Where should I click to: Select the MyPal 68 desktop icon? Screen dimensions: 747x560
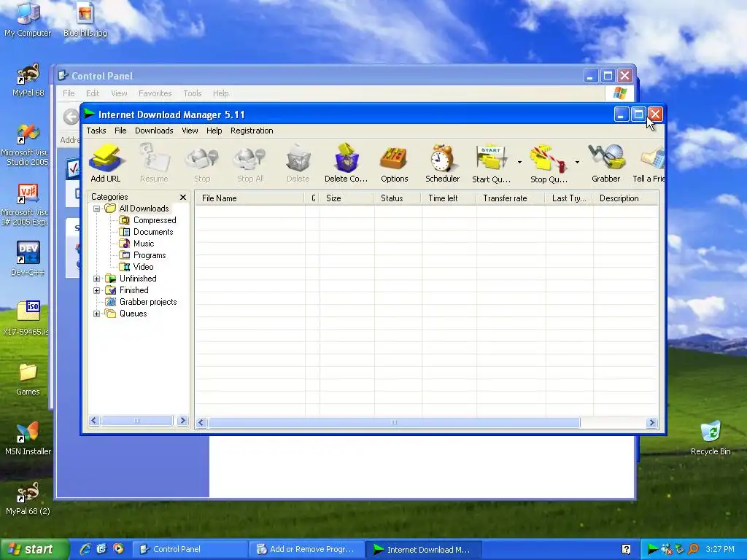point(28,80)
